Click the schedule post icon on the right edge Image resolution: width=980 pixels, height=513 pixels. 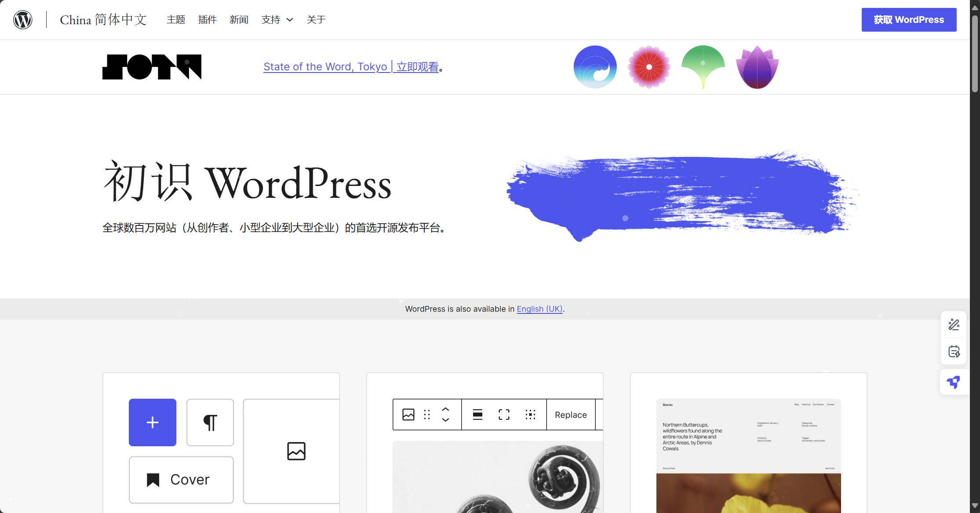953,351
